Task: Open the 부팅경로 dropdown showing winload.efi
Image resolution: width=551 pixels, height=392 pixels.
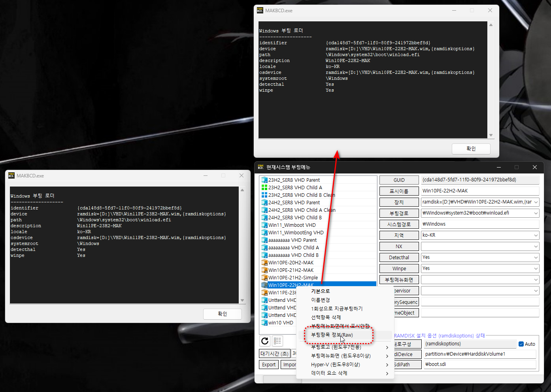Action: (x=536, y=213)
